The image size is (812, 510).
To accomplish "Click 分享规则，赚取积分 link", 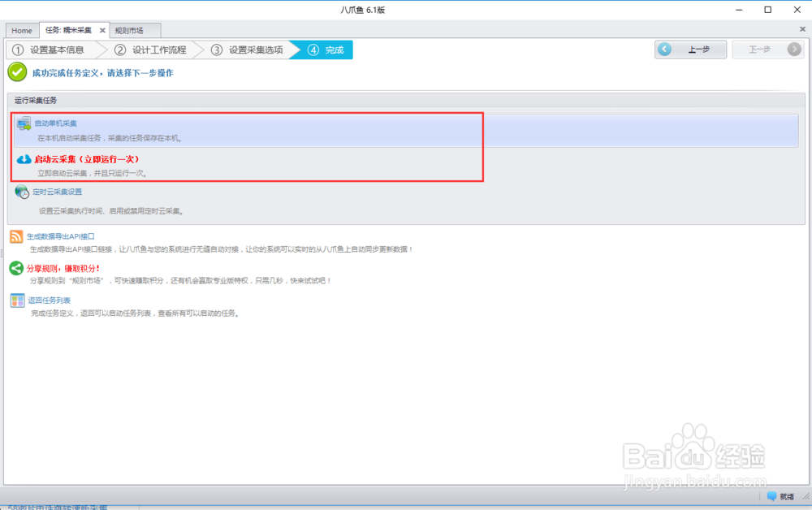I will [x=63, y=268].
